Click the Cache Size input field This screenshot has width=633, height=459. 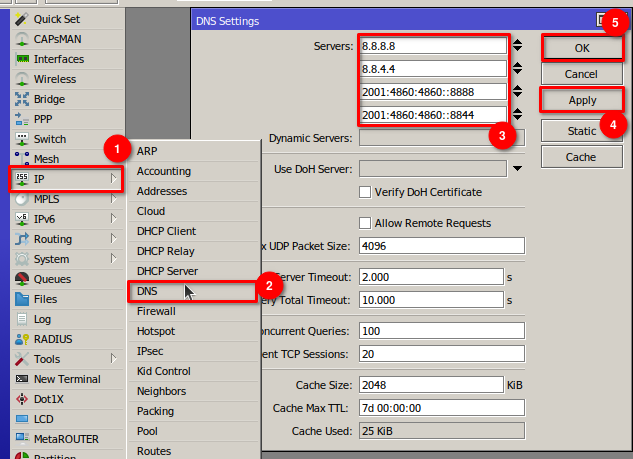430,386
